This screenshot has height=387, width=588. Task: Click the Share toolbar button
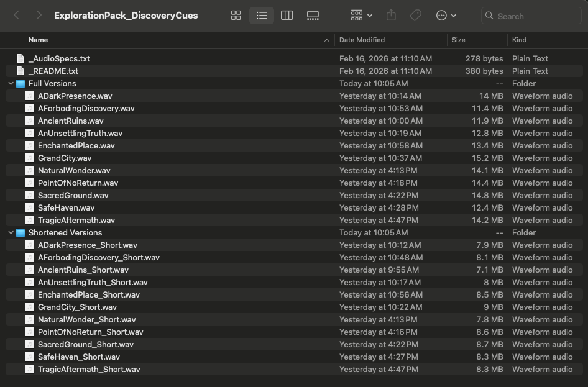click(391, 16)
